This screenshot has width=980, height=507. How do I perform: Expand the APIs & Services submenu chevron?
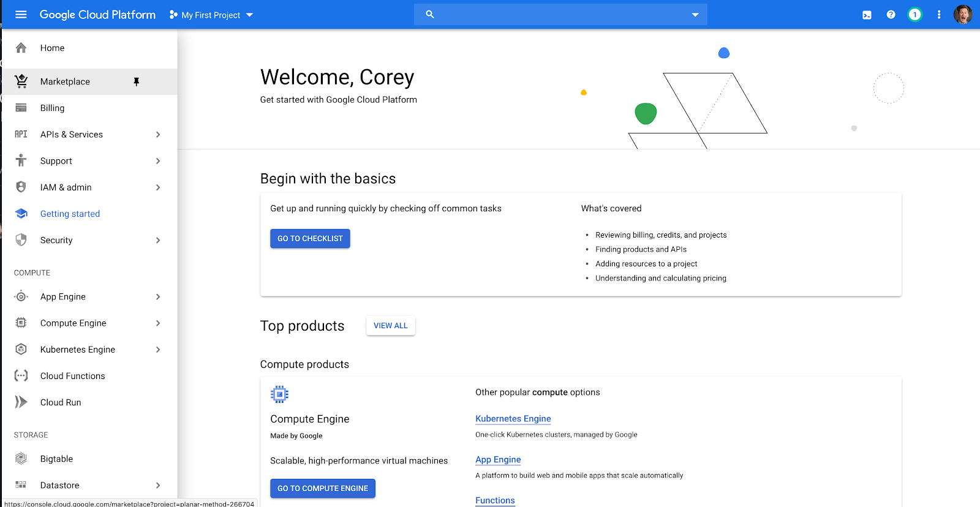tap(158, 134)
